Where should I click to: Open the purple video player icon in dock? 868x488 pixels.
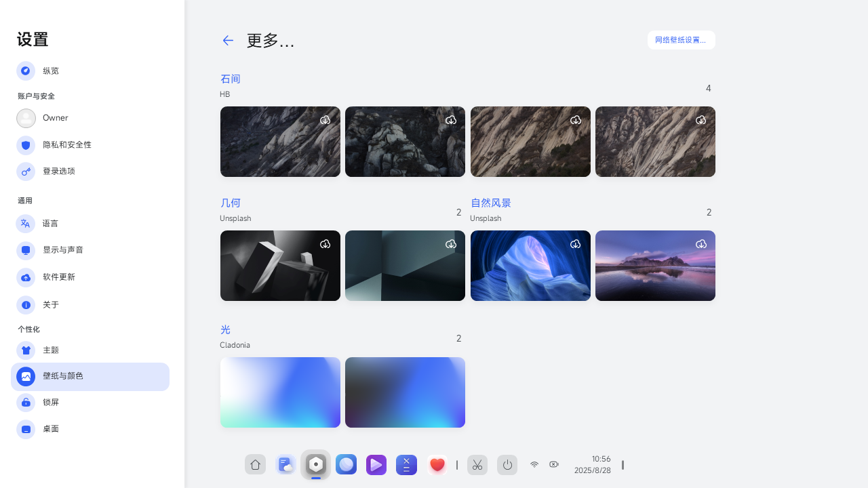click(x=376, y=464)
